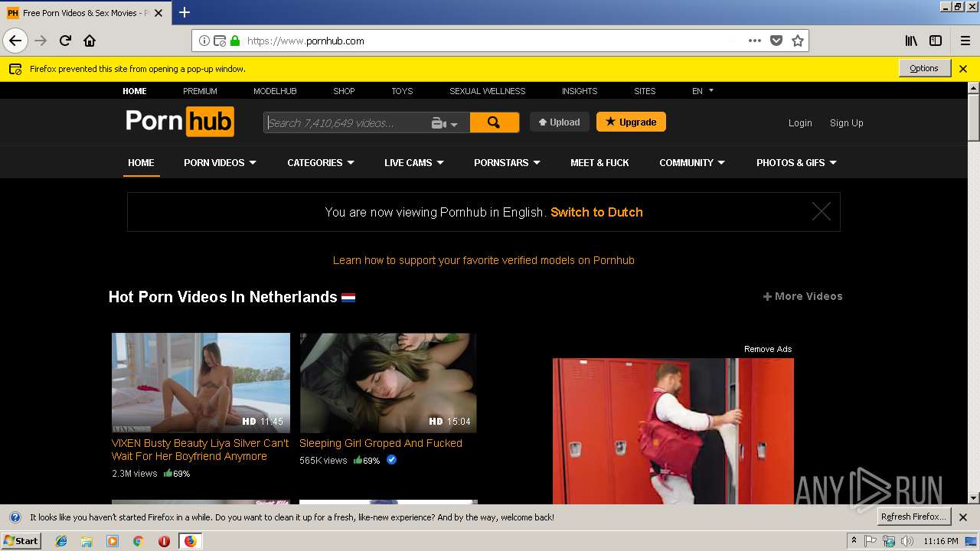Click the Remove Ads link

click(768, 349)
